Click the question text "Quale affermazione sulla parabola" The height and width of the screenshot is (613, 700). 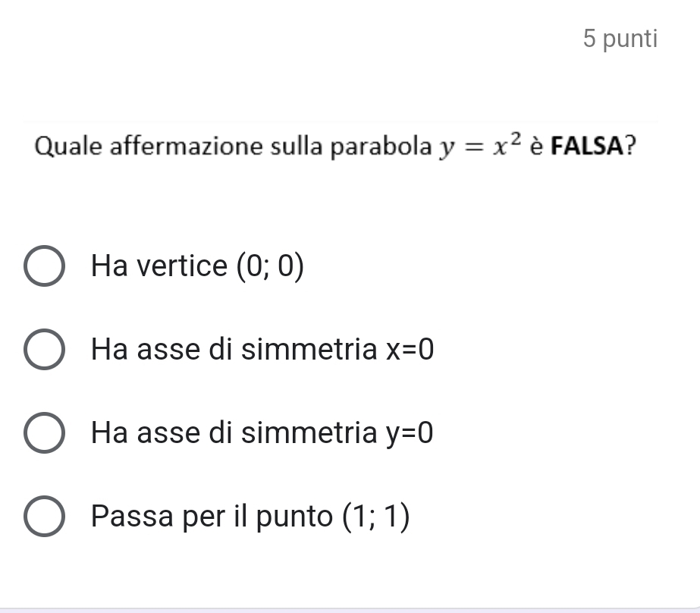click(230, 145)
